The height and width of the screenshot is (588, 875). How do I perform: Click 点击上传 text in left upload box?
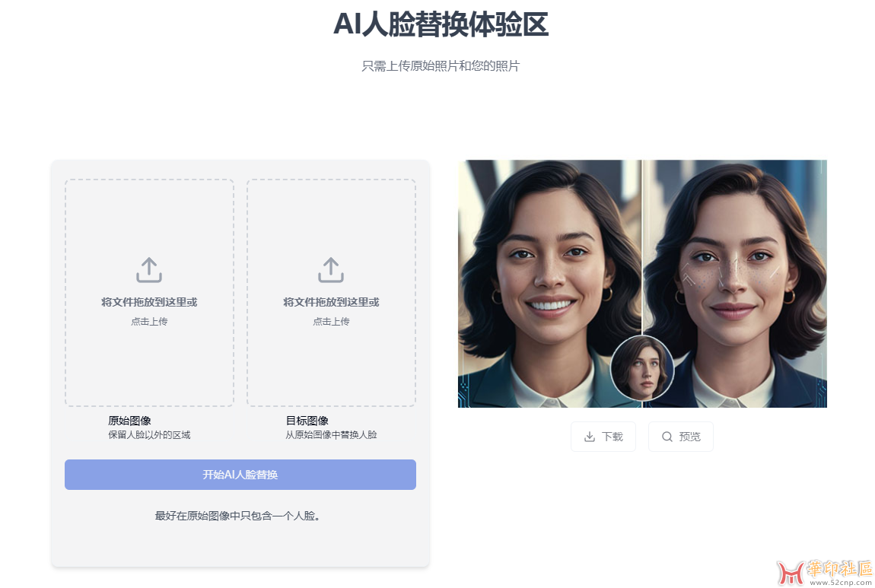click(x=149, y=321)
